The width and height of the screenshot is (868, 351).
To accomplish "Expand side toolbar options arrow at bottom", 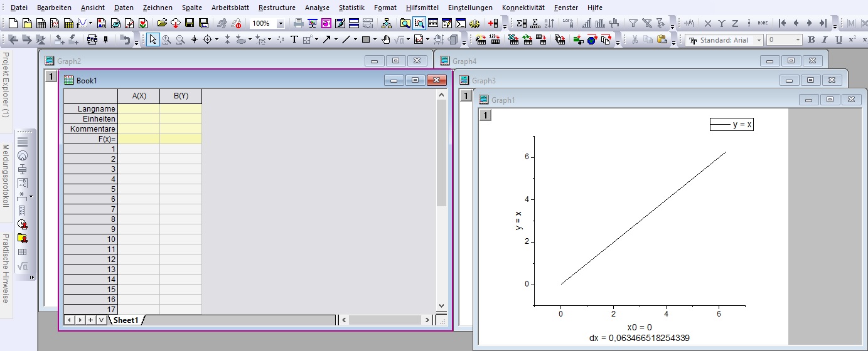I will pyautogui.click(x=32, y=276).
